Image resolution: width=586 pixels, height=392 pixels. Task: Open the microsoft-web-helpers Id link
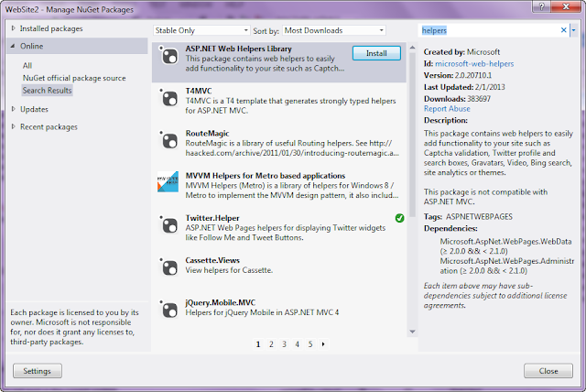tap(474, 64)
